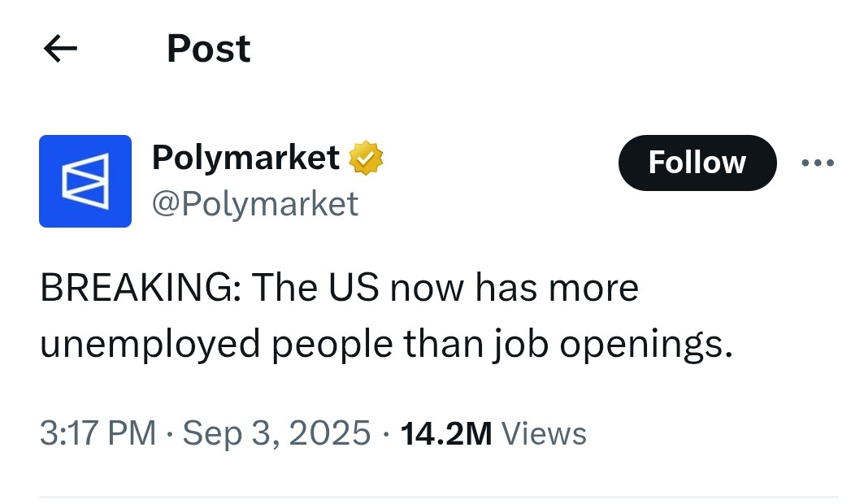The image size is (864, 504).
Task: Click the first line of post text
Action: [x=339, y=289]
